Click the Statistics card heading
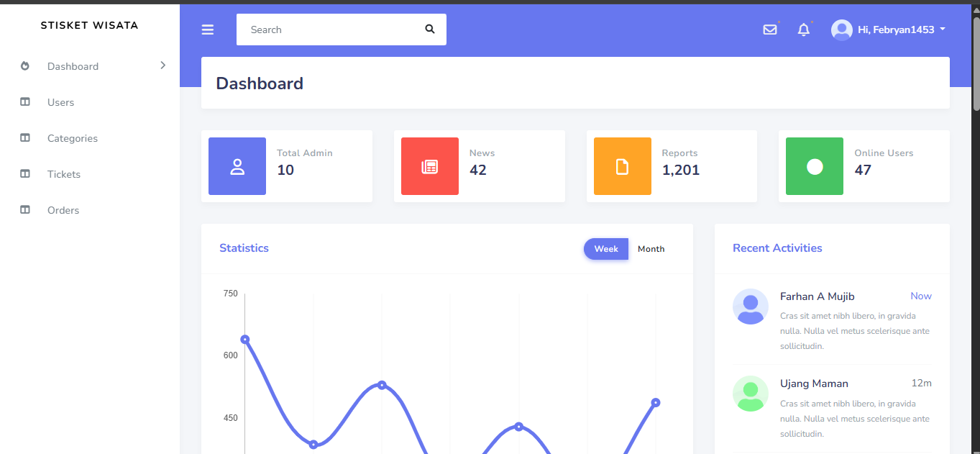The width and height of the screenshot is (980, 454). click(x=244, y=248)
